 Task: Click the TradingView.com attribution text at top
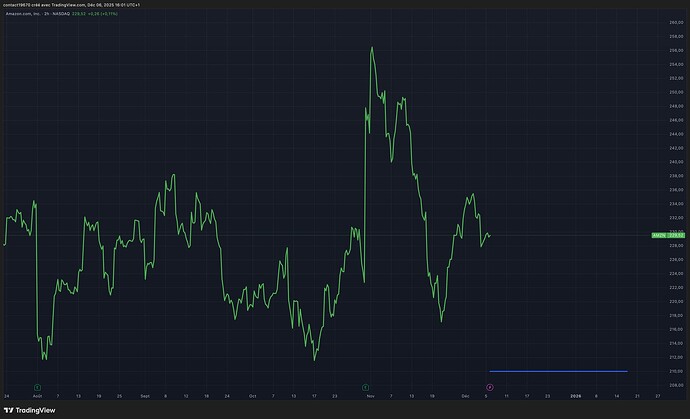[109, 5]
